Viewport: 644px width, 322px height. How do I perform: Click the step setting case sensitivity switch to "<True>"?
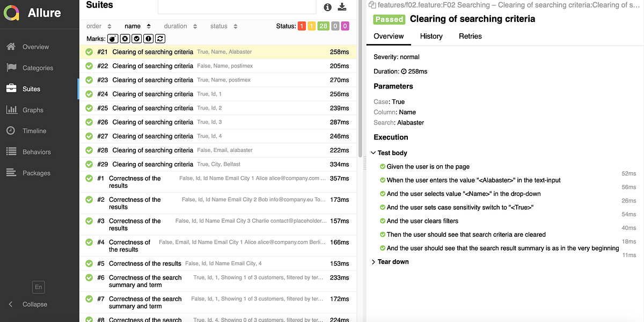coord(460,207)
